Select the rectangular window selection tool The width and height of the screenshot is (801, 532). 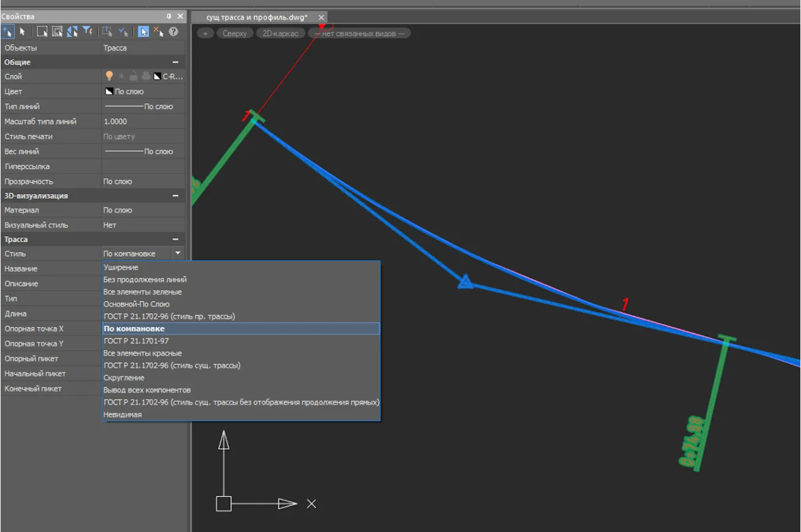[x=42, y=32]
